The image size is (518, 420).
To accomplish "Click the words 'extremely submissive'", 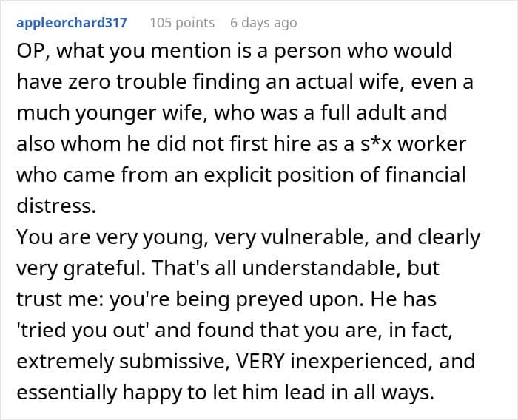I will click(123, 361).
